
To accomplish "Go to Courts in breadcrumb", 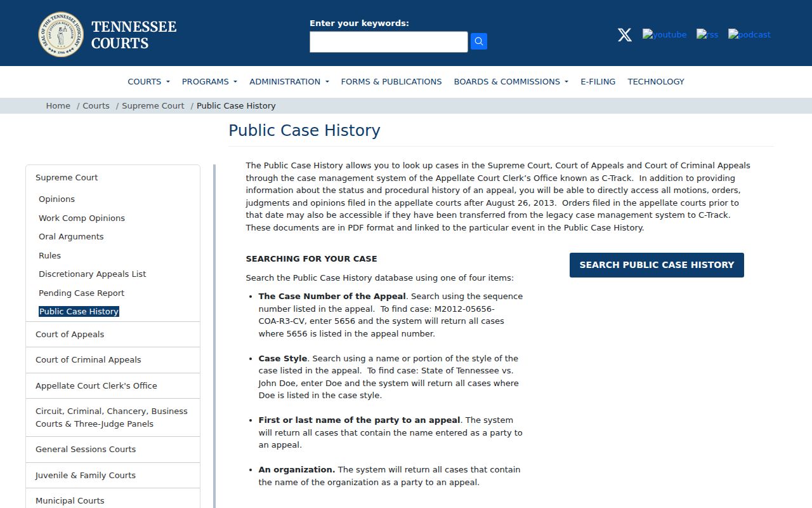I will (x=96, y=106).
